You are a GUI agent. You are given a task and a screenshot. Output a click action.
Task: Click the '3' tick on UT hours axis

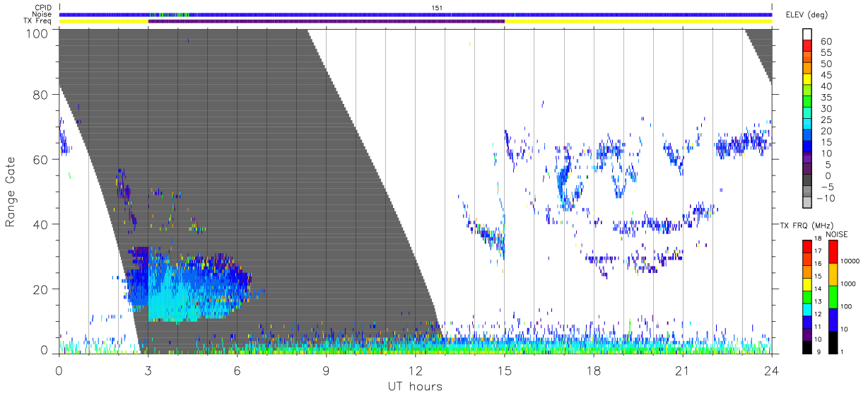tap(148, 370)
